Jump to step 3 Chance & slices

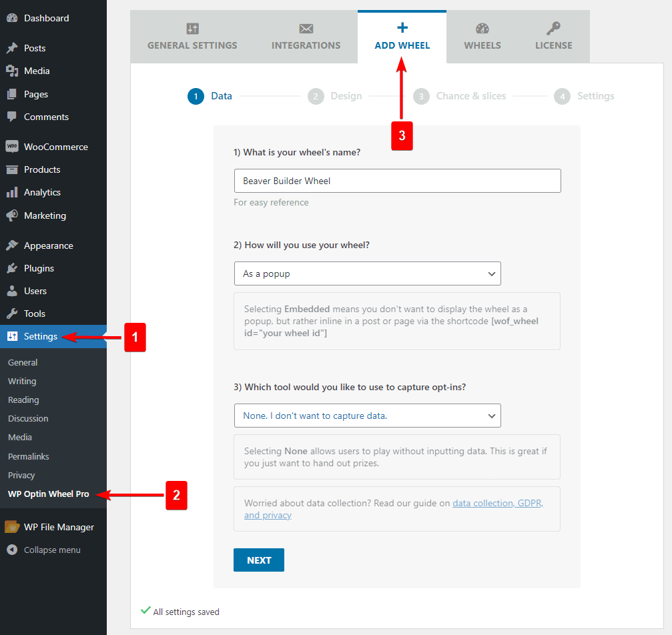[459, 97]
